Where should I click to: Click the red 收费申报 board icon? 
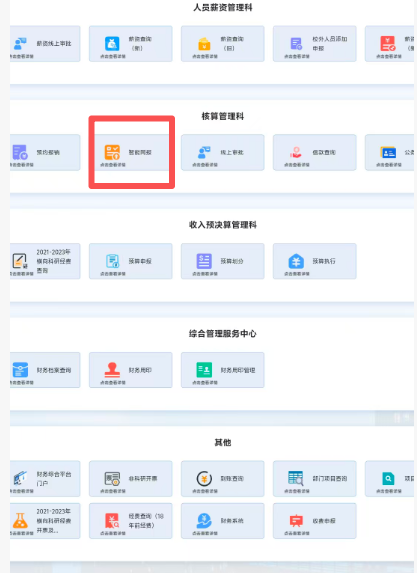[x=296, y=520]
